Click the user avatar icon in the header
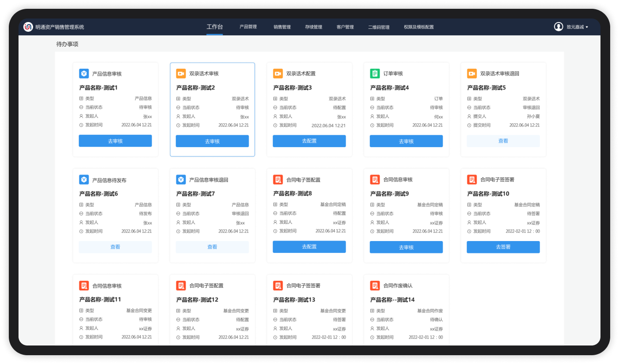Image resolution: width=619 pixels, height=364 pixels. (x=559, y=27)
